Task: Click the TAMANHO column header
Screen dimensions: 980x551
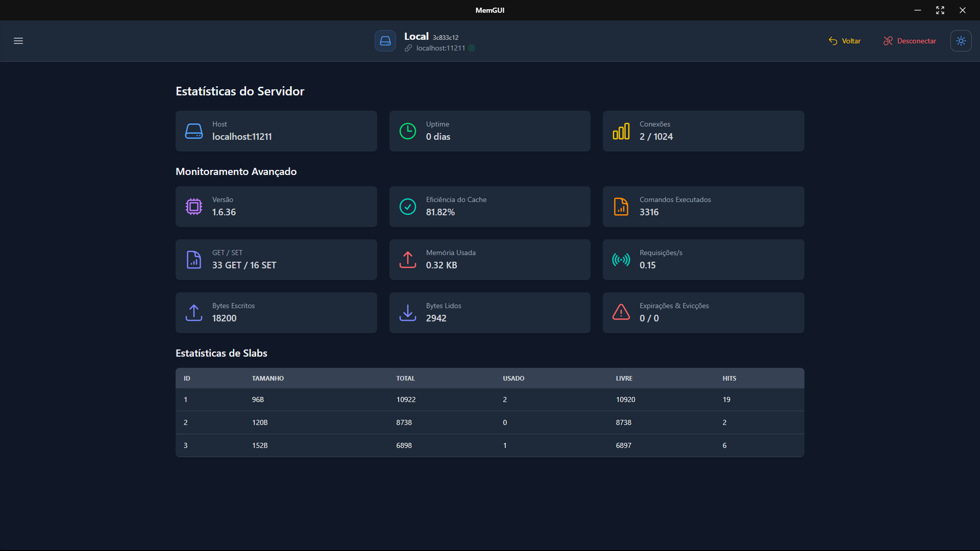Action: (x=268, y=379)
